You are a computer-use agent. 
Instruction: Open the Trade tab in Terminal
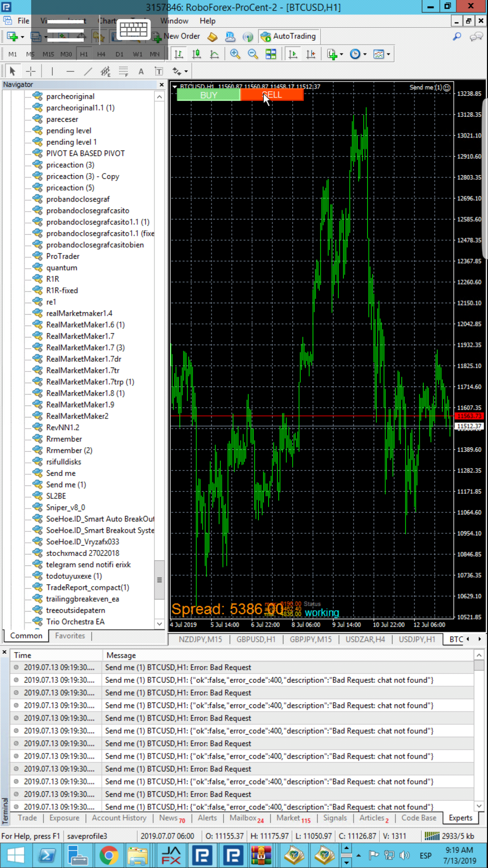[x=27, y=818]
